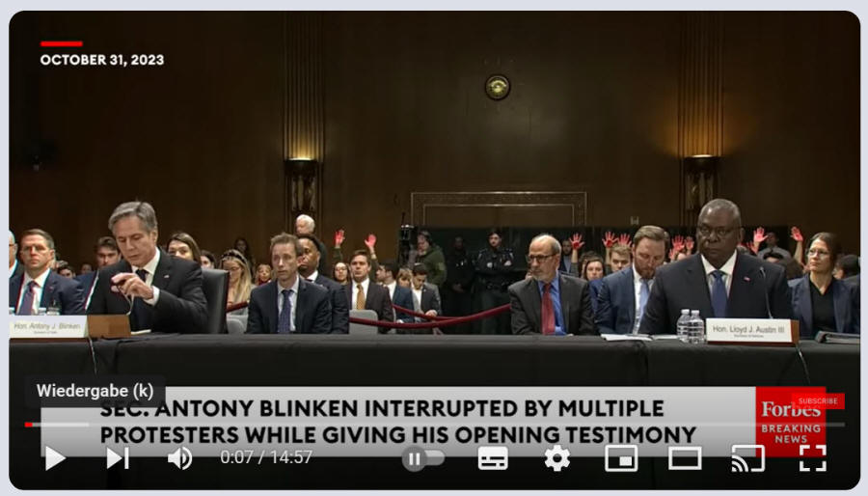Start playback with the play button
Viewport: 868px width, 496px height.
55,458
